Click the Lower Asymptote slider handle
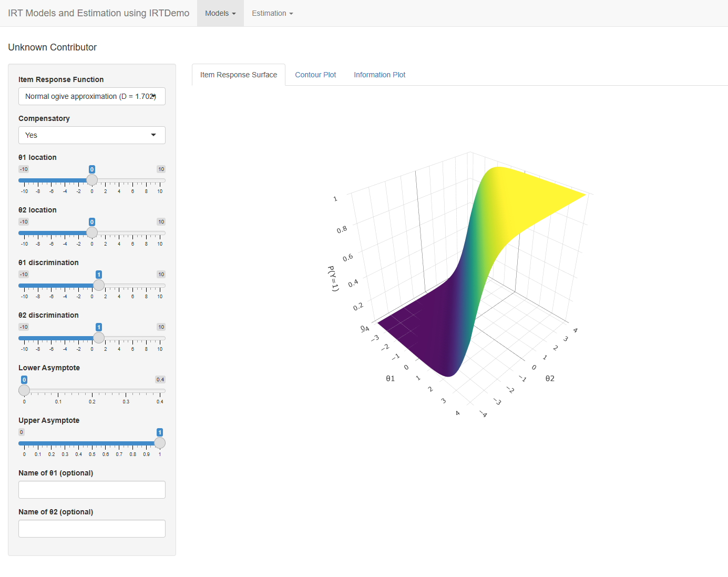The image size is (728, 577). (x=24, y=390)
